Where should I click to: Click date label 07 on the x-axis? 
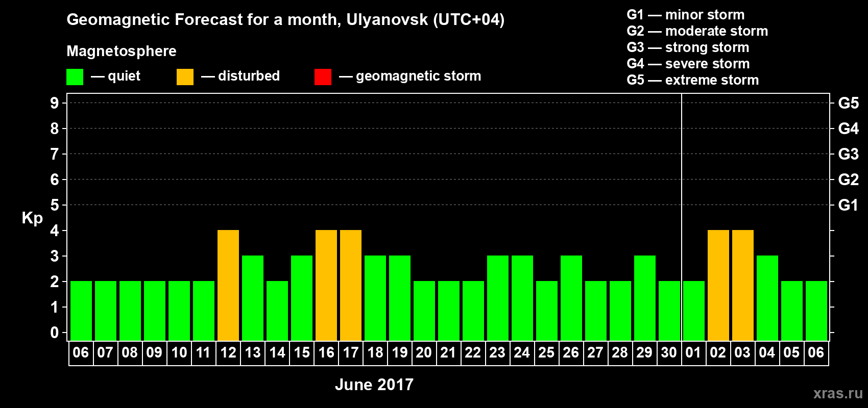(105, 352)
